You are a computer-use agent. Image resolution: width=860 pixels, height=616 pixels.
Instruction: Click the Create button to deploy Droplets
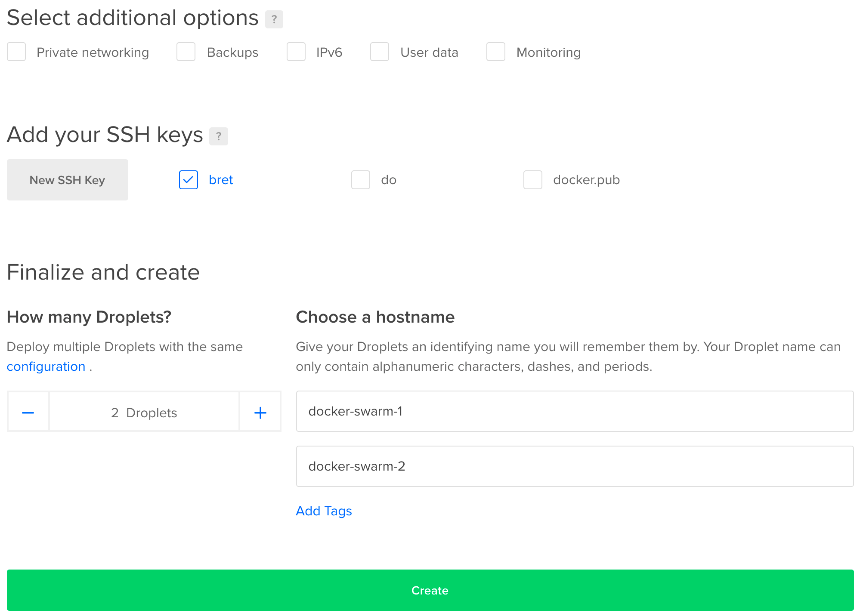[x=430, y=590]
